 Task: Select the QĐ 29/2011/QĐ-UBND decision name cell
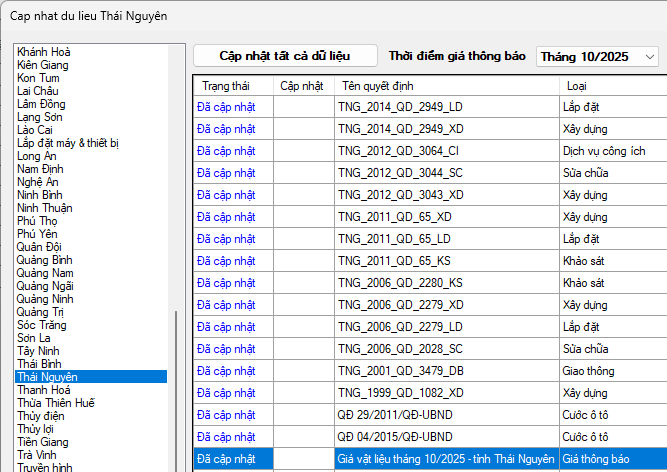pyautogui.click(x=395, y=415)
